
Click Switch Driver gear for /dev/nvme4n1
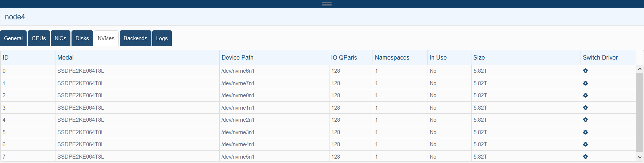coord(585,144)
